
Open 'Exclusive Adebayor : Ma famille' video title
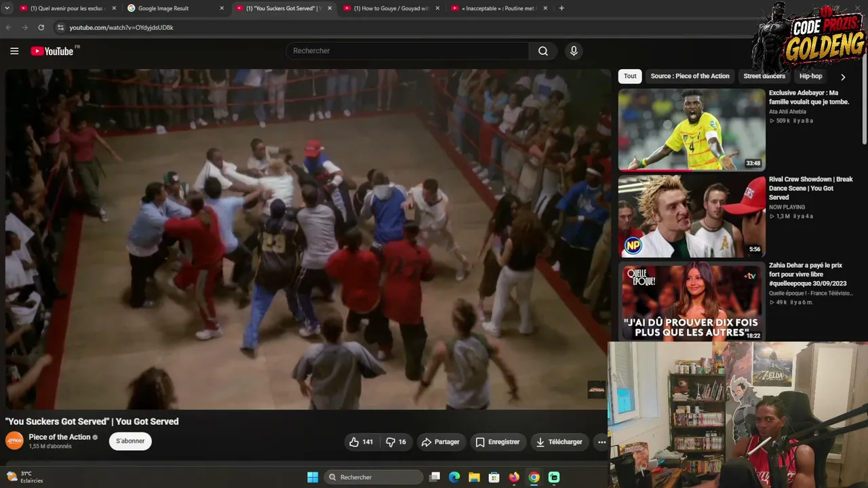pos(809,97)
